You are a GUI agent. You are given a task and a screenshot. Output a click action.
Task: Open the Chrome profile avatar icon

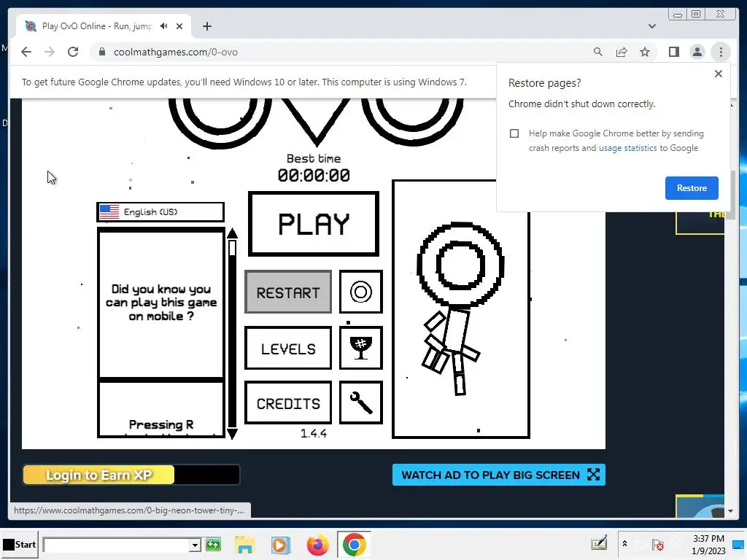click(697, 52)
